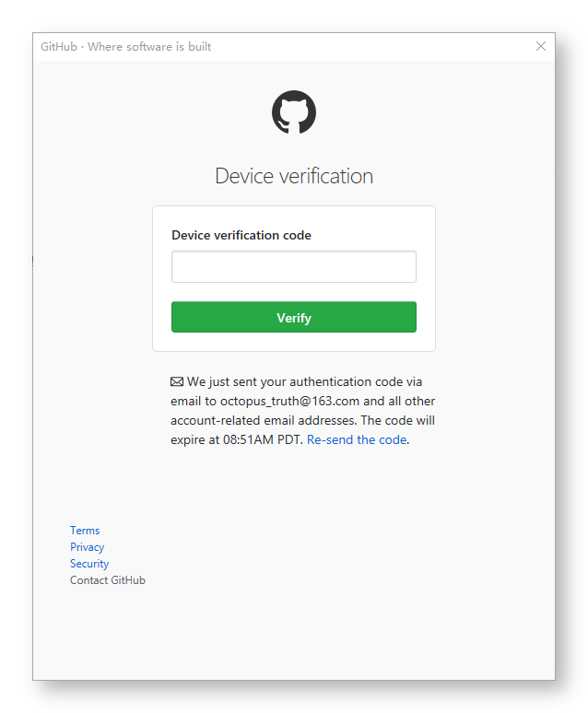Image resolution: width=588 pixels, height=713 pixels.
Task: Click the window title 'GitHub · Where software is built'
Action: click(126, 47)
